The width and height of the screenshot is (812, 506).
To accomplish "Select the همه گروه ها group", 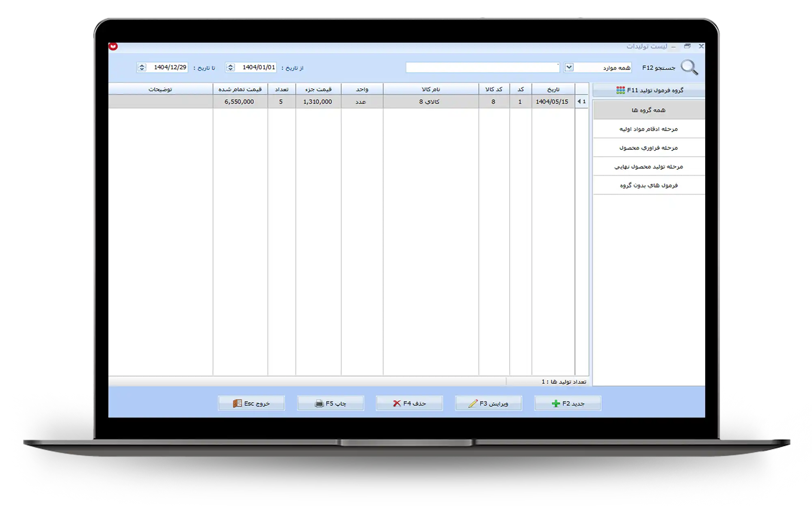I will click(648, 110).
